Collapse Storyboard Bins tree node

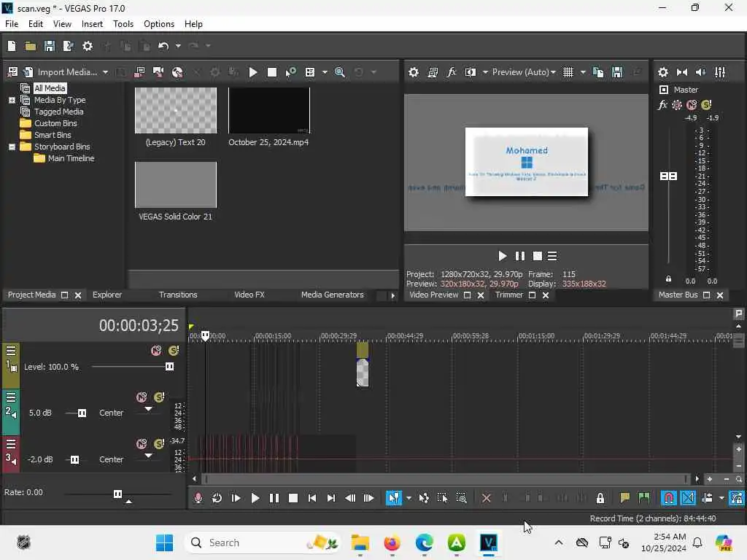12,147
